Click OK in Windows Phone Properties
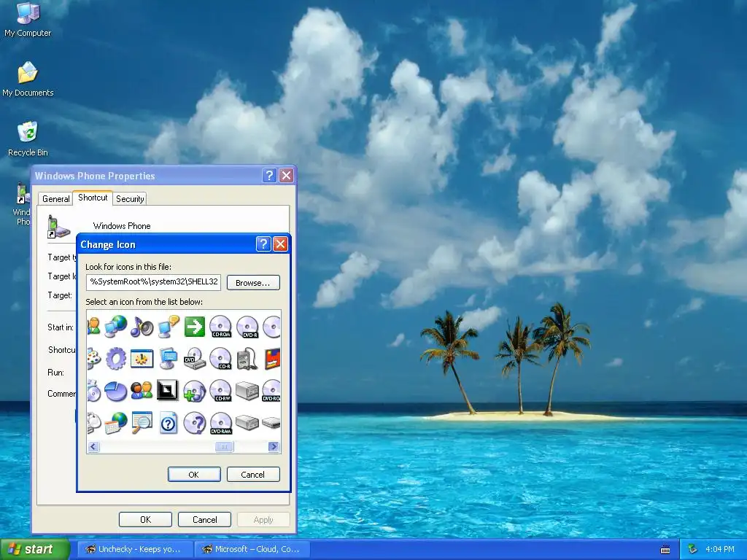This screenshot has height=560, width=747. tap(145, 519)
